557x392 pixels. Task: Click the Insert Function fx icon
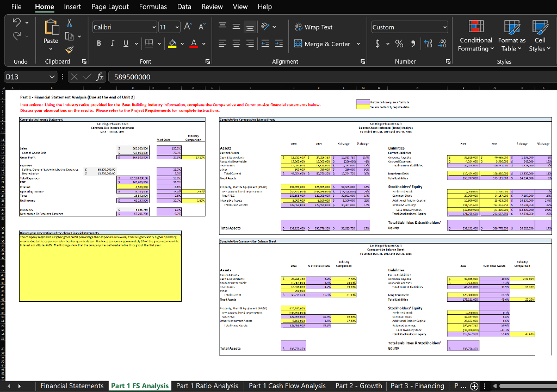coord(99,77)
